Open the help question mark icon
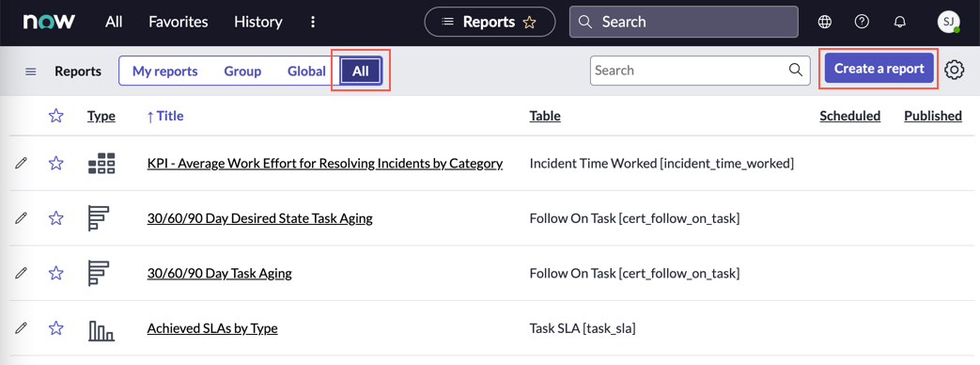 (862, 22)
